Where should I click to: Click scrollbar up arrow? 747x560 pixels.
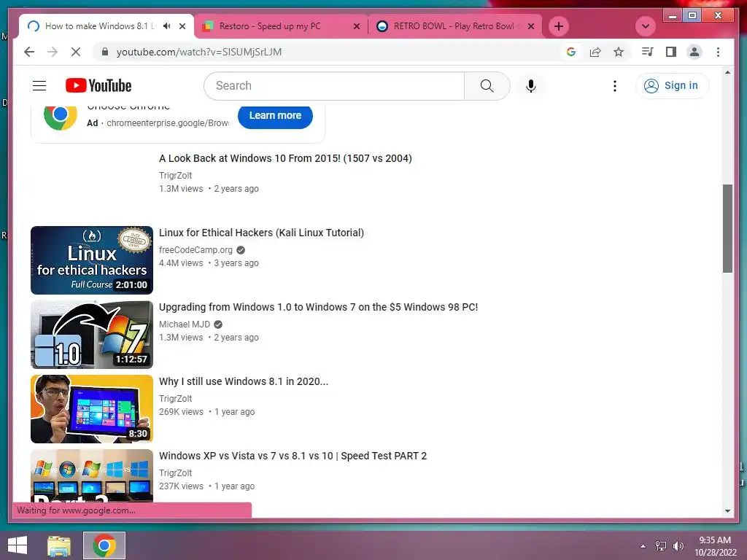(727, 72)
